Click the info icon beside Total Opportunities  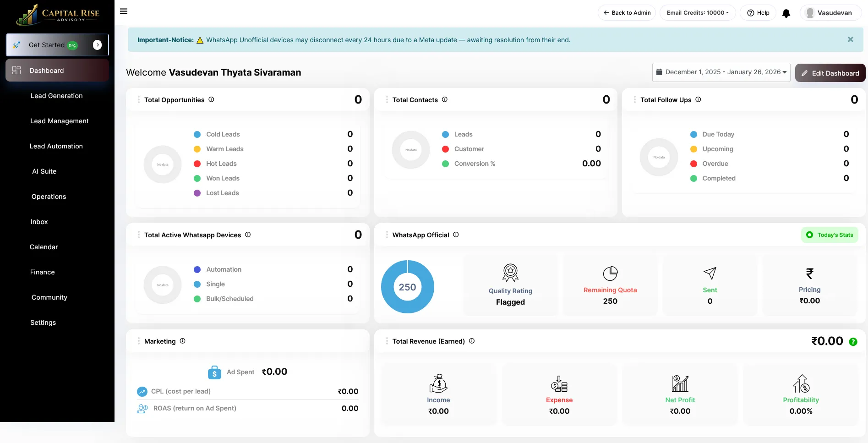click(211, 99)
